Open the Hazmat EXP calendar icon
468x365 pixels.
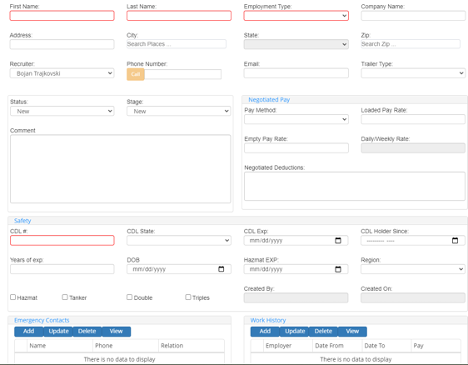[338, 269]
